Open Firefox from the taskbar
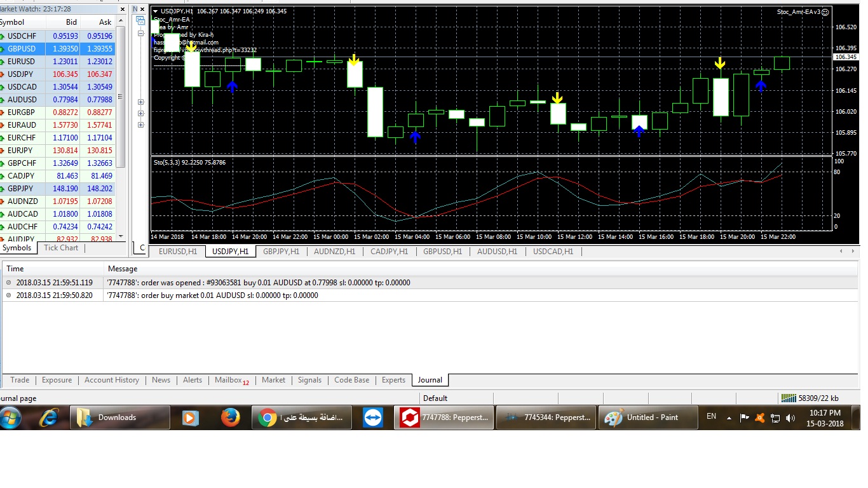The image size is (868, 488). (x=230, y=417)
